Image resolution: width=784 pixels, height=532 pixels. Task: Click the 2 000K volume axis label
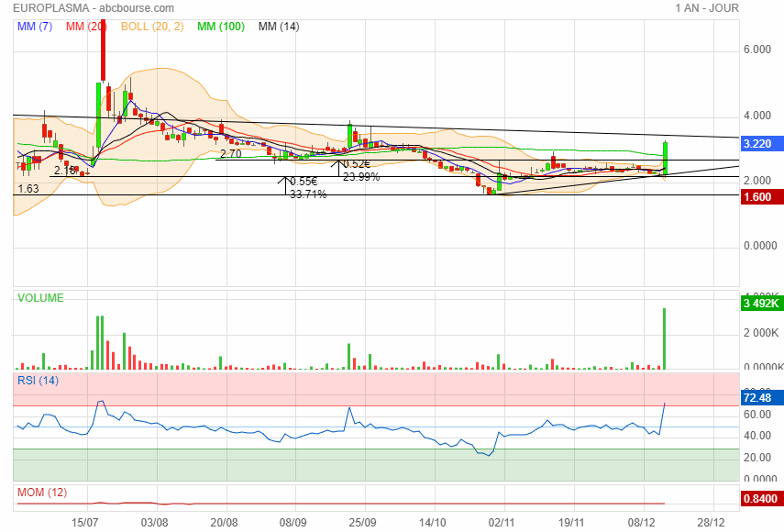click(x=761, y=333)
